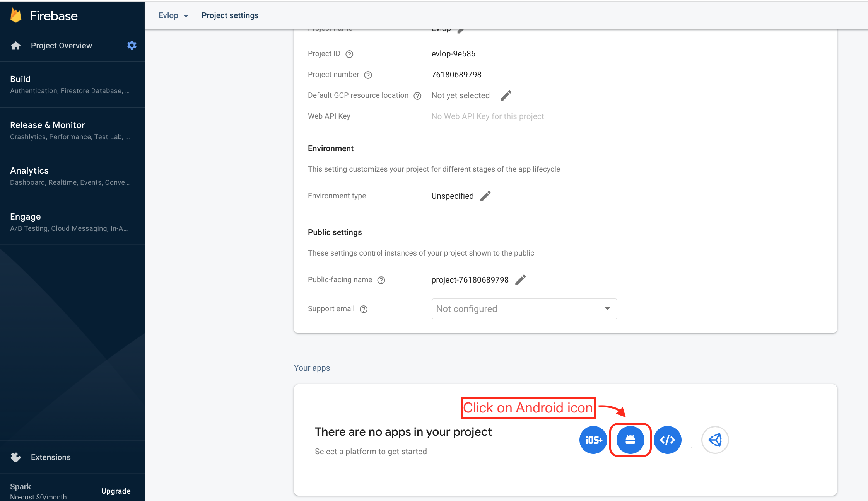This screenshot has height=501, width=868.
Task: Open Project Overview
Action: [62, 46]
